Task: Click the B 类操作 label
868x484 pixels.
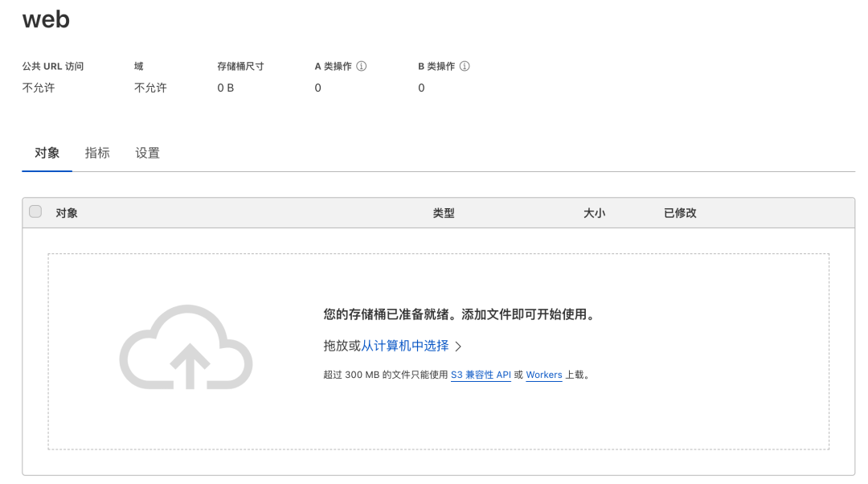Action: click(436, 67)
